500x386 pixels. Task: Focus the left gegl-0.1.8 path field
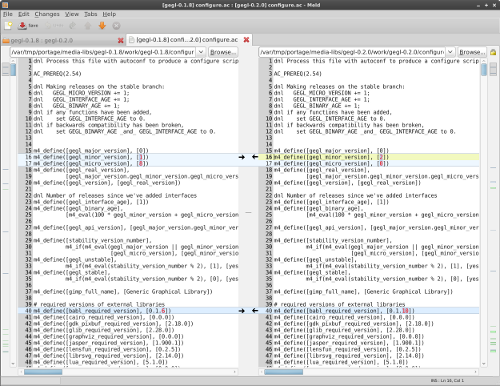103,52
